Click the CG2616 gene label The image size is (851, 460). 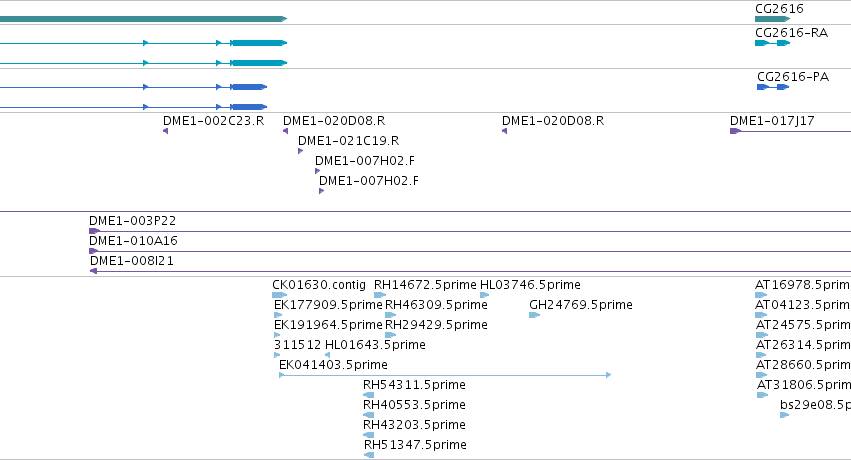(x=779, y=9)
